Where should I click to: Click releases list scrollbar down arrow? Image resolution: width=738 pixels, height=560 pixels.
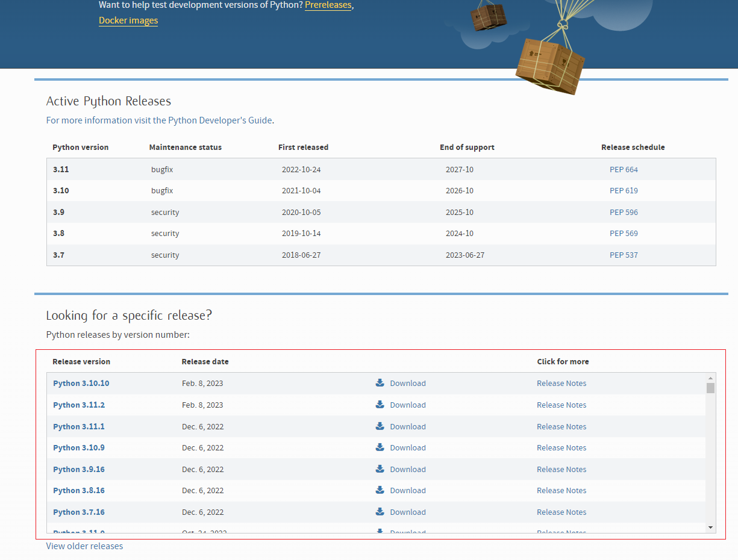[x=711, y=527]
